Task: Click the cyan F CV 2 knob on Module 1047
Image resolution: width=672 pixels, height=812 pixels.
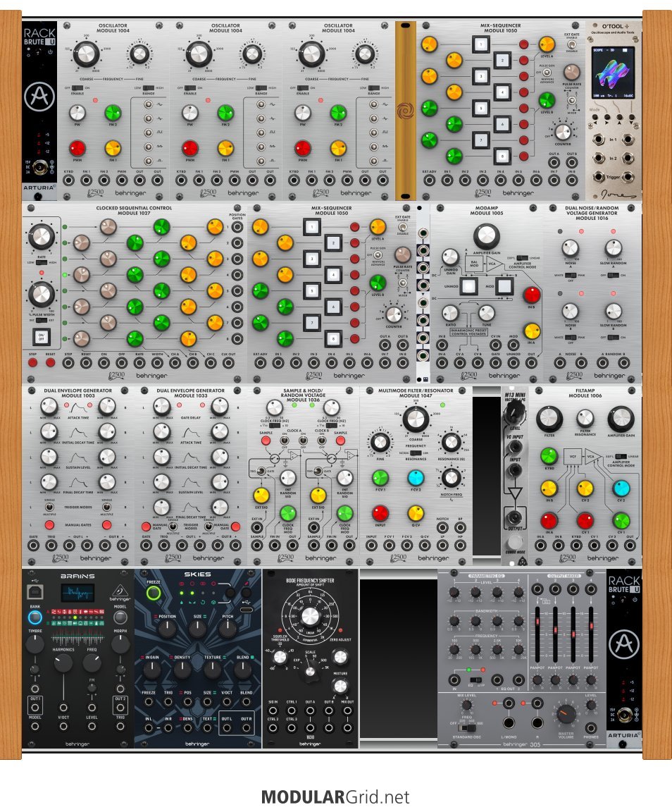Action: click(416, 477)
